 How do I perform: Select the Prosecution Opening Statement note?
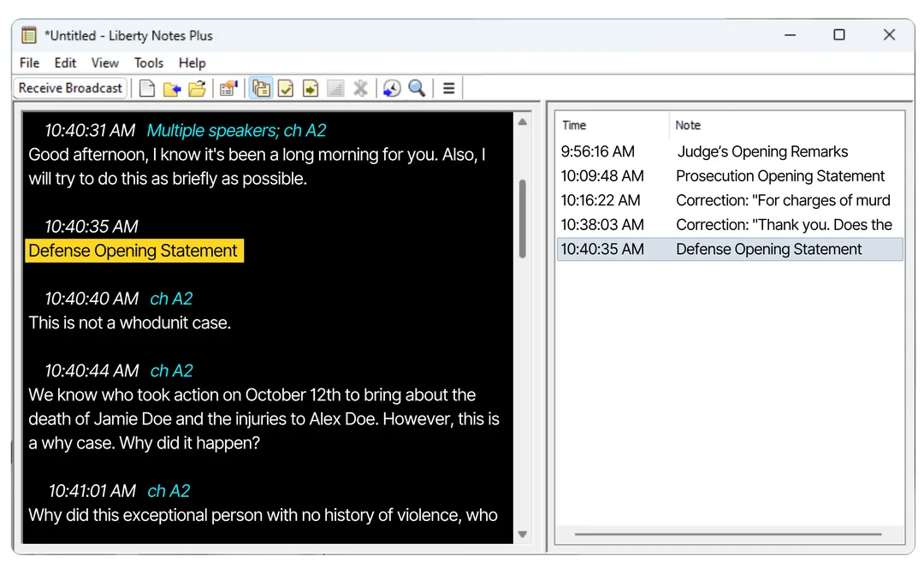coord(730,176)
